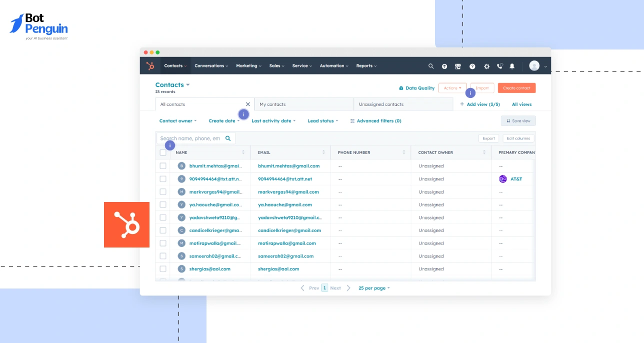Open the App Marketplace store icon
Screen dimensions: 644x343
coord(457,65)
